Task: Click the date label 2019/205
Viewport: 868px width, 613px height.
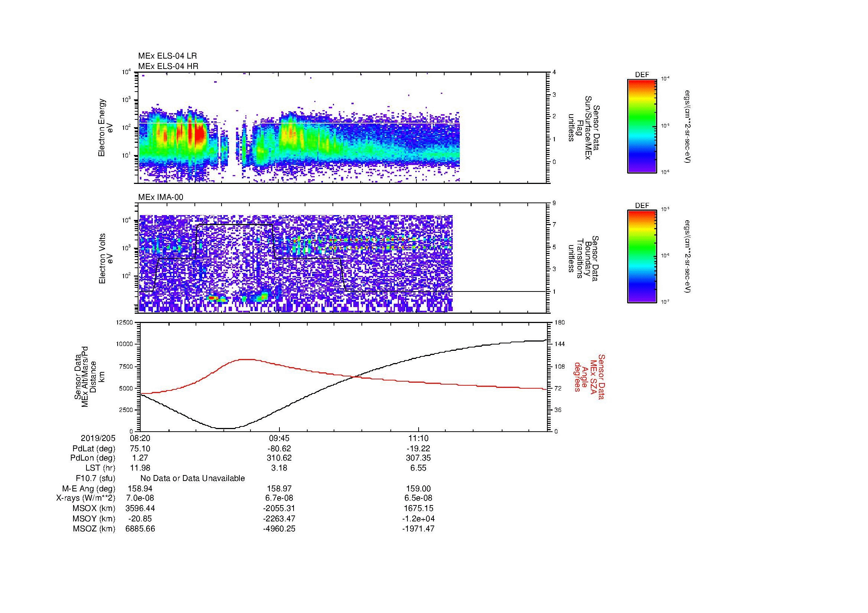Action: point(98,438)
